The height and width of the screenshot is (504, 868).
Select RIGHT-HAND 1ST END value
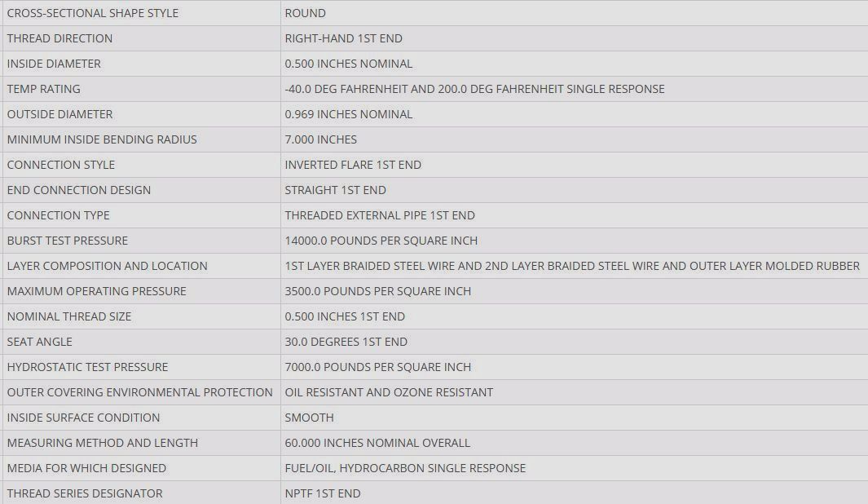(x=343, y=38)
